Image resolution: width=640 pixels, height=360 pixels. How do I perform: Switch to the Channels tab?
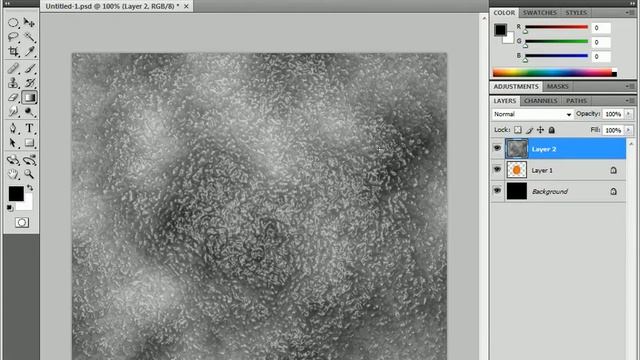pos(541,100)
